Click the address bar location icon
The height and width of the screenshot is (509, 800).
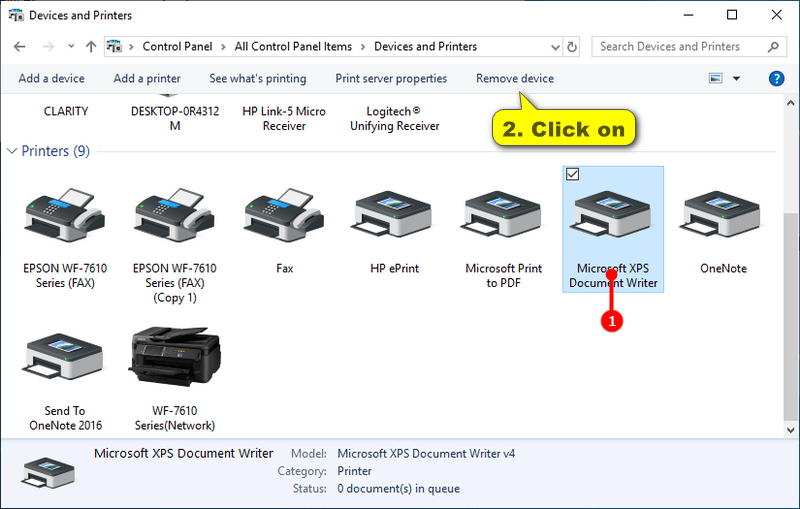click(114, 46)
